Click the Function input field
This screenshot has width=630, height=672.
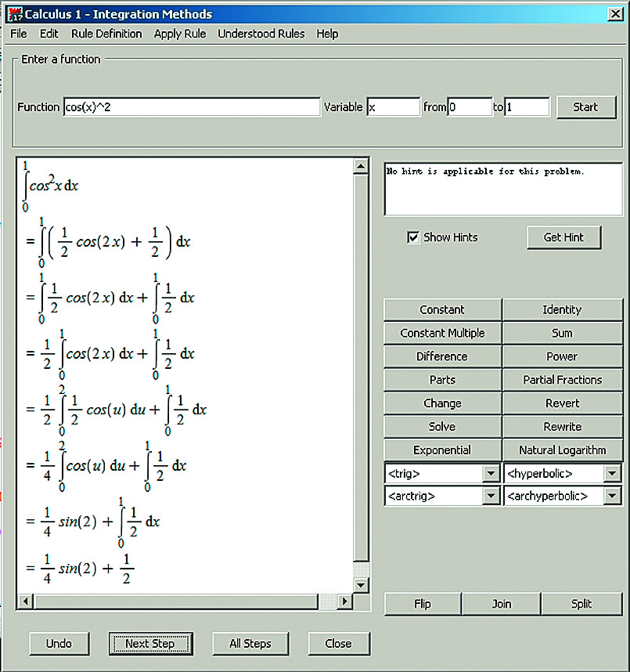191,107
